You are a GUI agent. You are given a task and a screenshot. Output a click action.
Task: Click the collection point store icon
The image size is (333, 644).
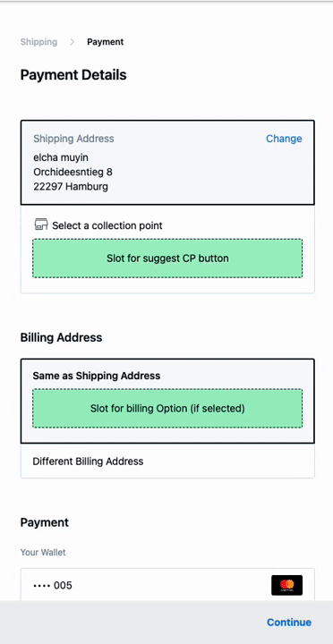click(41, 225)
